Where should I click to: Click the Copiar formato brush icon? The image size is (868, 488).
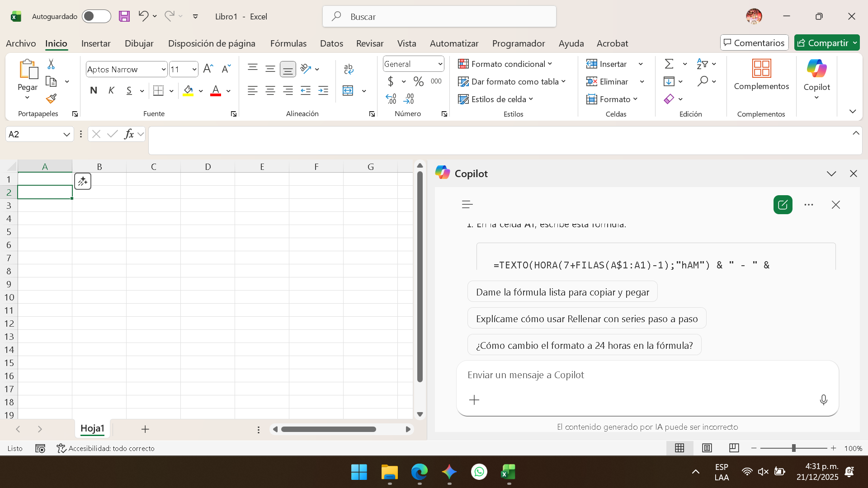coord(51,98)
